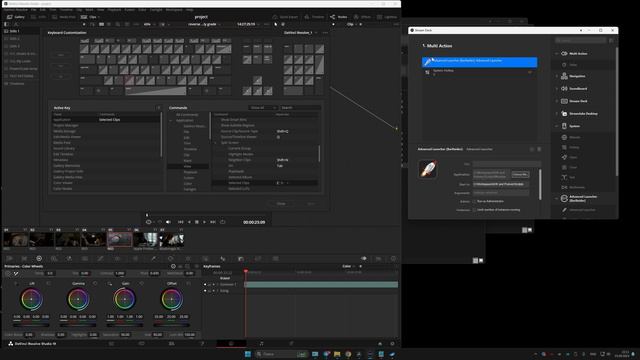Viewport: 640px width, 360px height.
Task: Select clip thumbnail 05
Action: (120, 240)
